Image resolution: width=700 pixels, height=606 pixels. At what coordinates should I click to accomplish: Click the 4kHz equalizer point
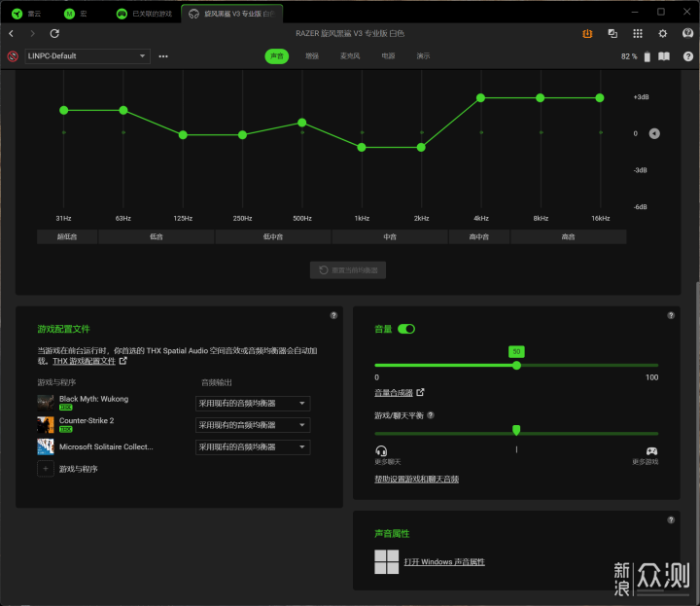[481, 98]
